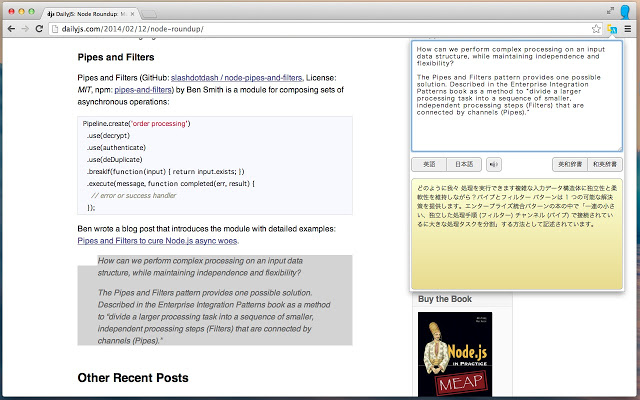Viewport: 640px width, 400px height.
Task: Select the DailyJS Node Roundup tab
Action: click(87, 14)
